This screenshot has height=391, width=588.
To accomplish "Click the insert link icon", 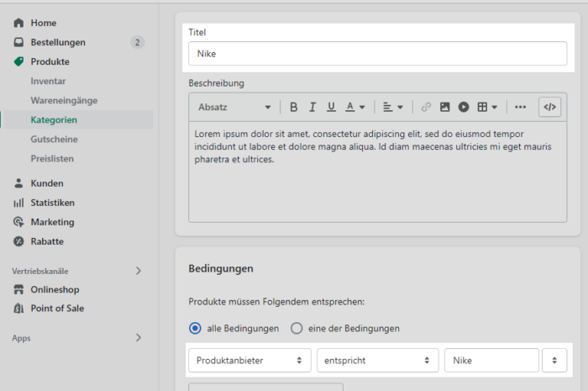I will tap(426, 108).
